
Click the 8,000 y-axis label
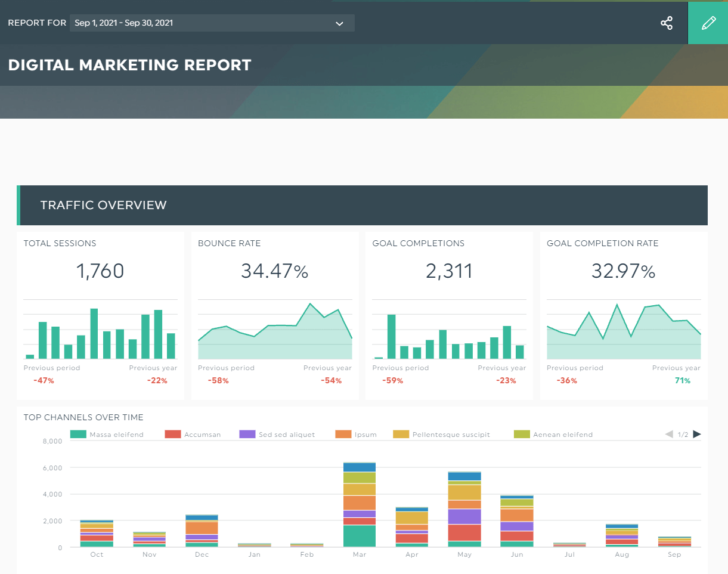(x=52, y=441)
